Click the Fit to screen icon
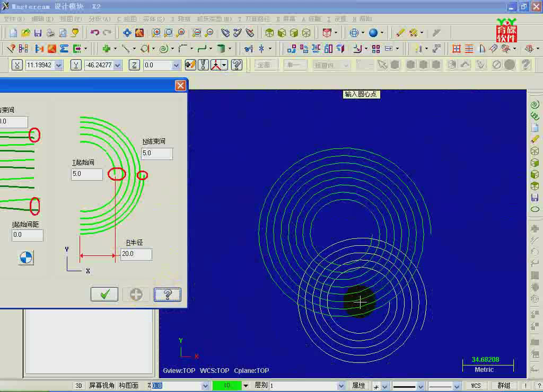The height and width of the screenshot is (392, 543). 127,33
